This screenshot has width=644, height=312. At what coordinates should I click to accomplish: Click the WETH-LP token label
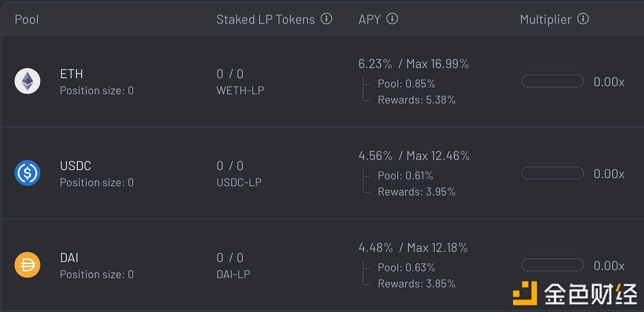click(x=240, y=91)
